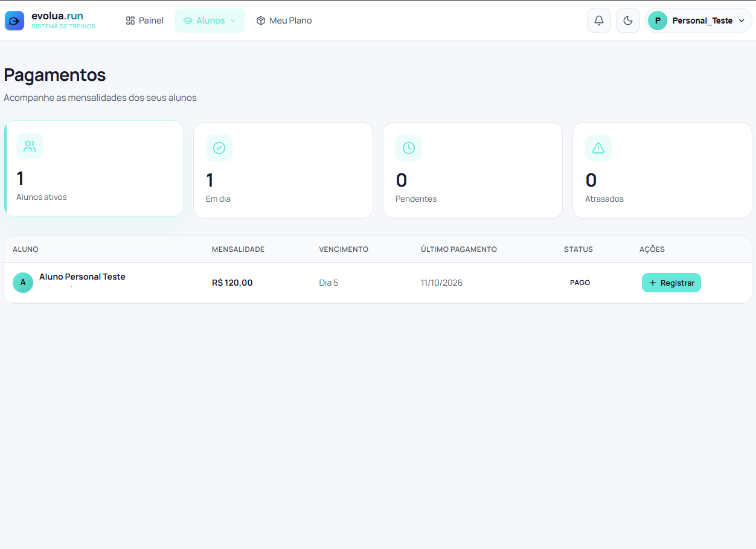Click the 11/10/2026 last payment date
This screenshot has height=549, width=756.
(441, 283)
